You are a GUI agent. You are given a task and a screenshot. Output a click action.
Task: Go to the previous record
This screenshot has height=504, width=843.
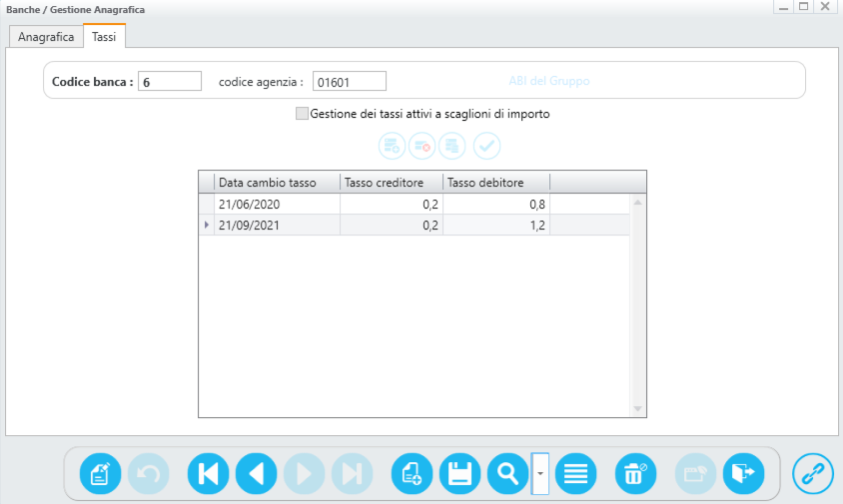(x=256, y=473)
